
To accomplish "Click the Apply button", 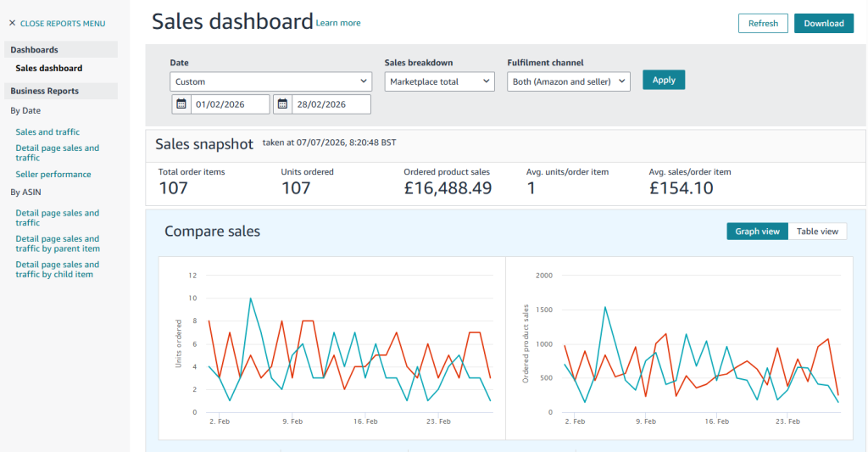I will (664, 80).
